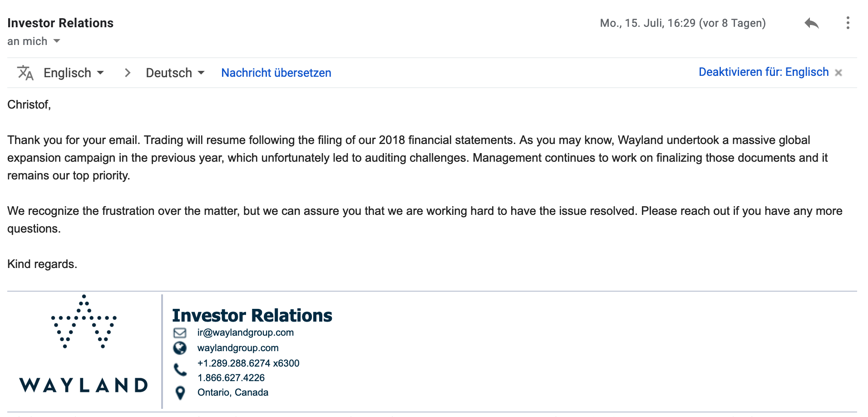Click the globe icon in signature
Screen dimensions: 868x417
[x=180, y=348]
